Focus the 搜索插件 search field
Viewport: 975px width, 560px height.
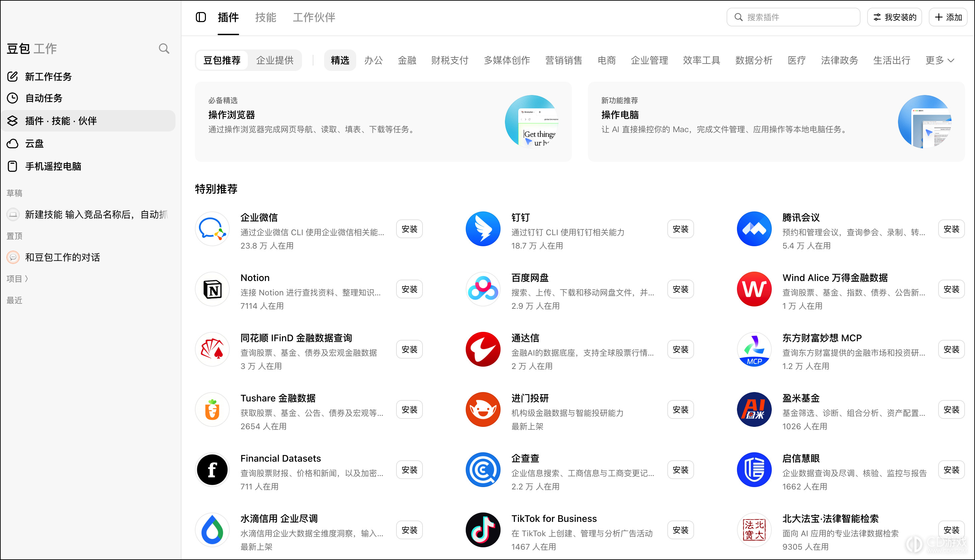point(793,17)
